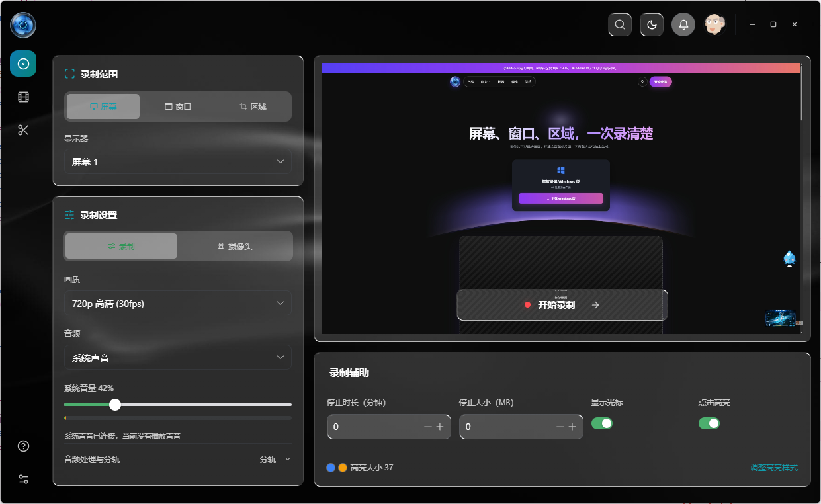Screen dimensions: 821x504
Task: Open the 720p 高清 quality dropdown
Action: coord(178,304)
